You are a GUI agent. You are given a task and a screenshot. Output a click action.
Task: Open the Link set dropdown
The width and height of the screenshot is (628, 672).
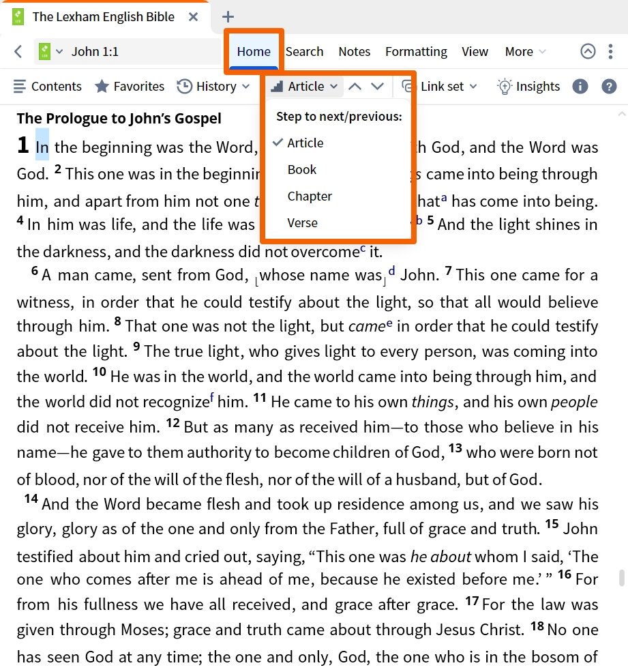[x=440, y=87]
